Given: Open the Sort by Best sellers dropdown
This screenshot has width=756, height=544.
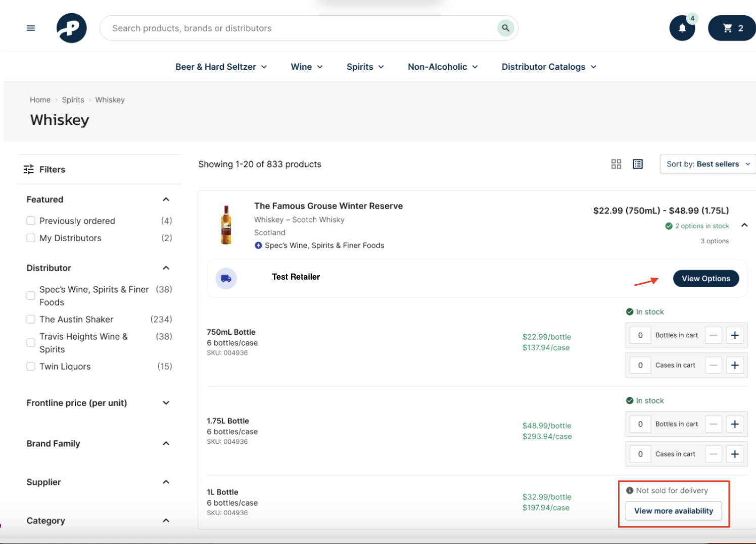Looking at the screenshot, I should (707, 164).
